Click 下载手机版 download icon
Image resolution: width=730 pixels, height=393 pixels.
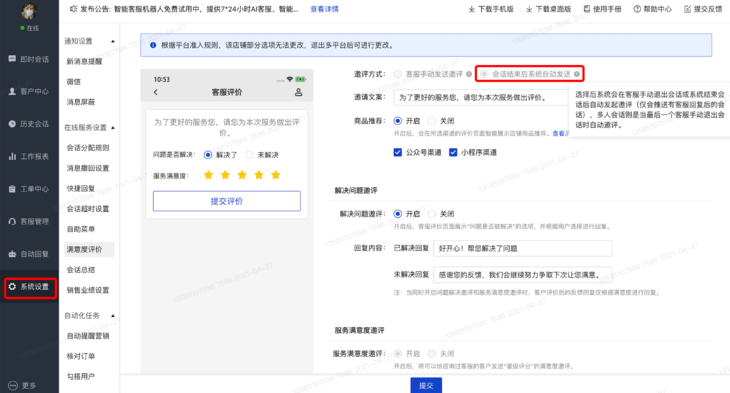tap(472, 9)
